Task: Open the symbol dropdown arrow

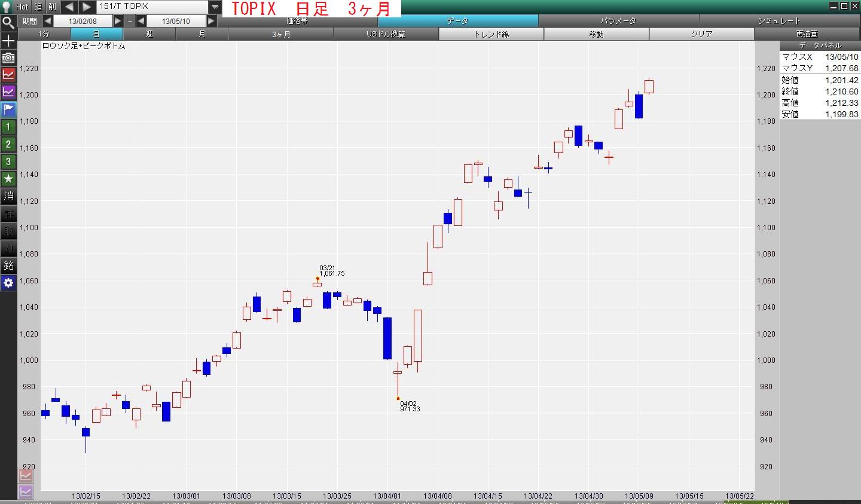Action: pyautogui.click(x=215, y=7)
